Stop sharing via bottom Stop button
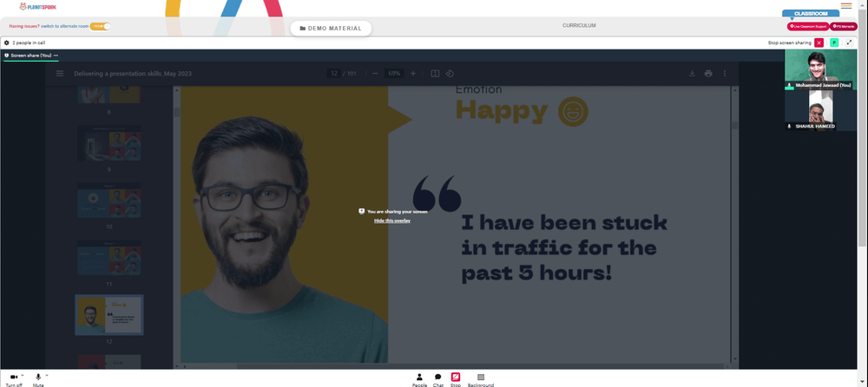This screenshot has width=868, height=387. tap(455, 380)
